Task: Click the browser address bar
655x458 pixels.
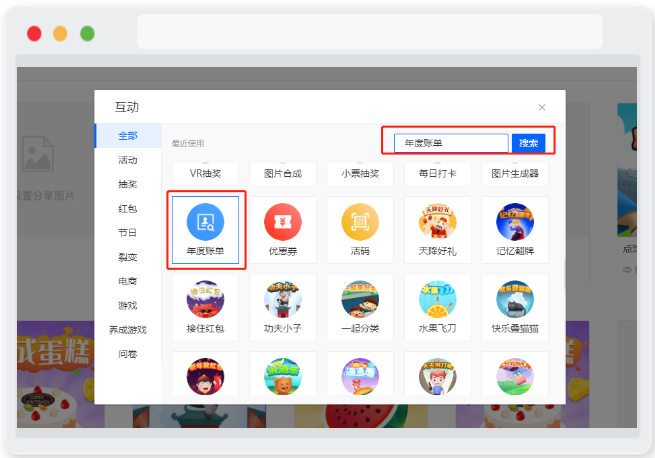Action: click(x=370, y=32)
